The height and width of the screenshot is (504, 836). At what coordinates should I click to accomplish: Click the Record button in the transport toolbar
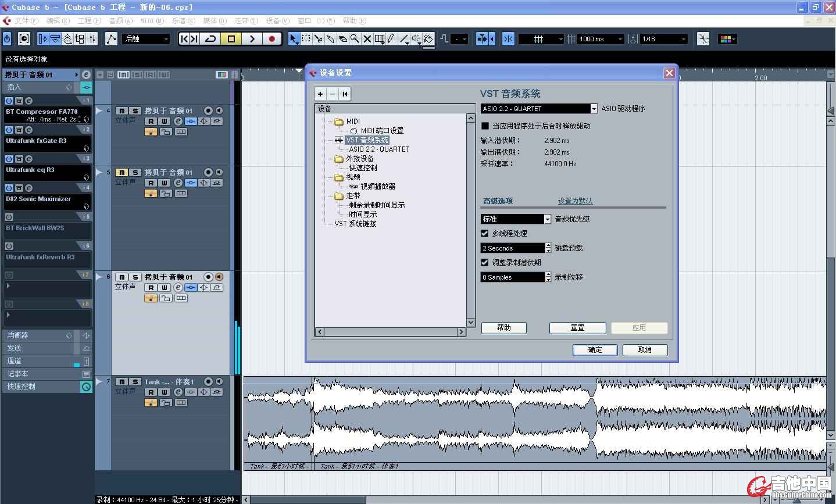click(x=271, y=39)
